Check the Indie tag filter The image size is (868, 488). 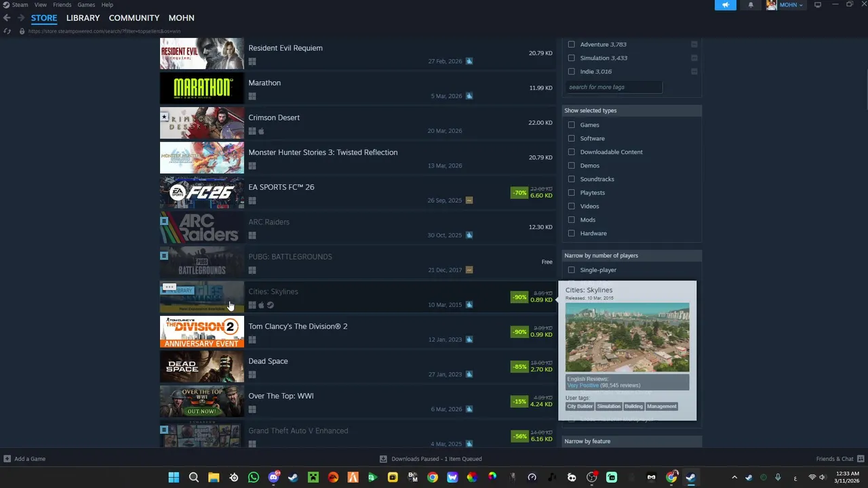pyautogui.click(x=571, y=71)
